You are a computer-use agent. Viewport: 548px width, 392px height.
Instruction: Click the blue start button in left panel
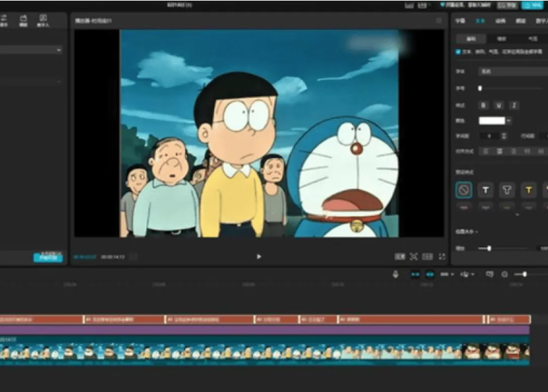click(x=48, y=257)
